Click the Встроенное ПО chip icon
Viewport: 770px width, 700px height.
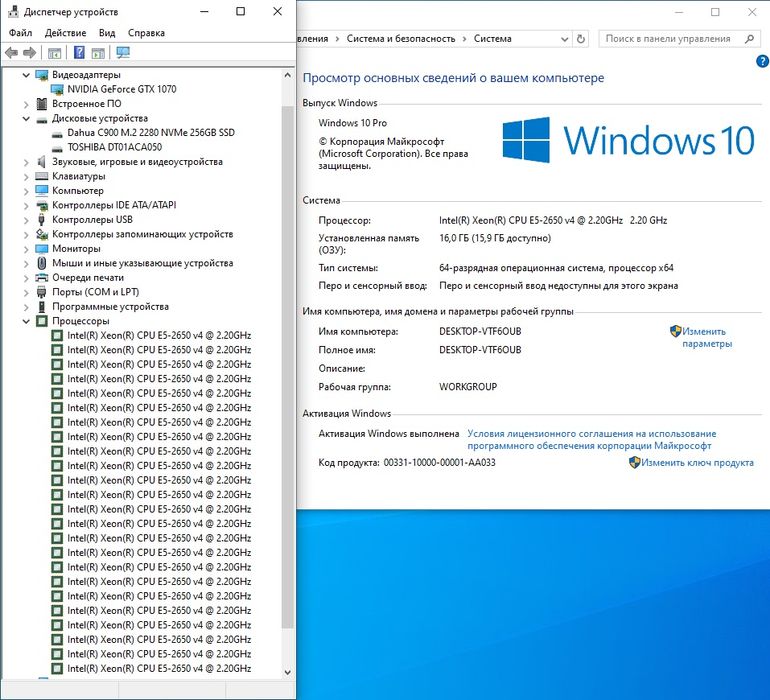tap(42, 104)
